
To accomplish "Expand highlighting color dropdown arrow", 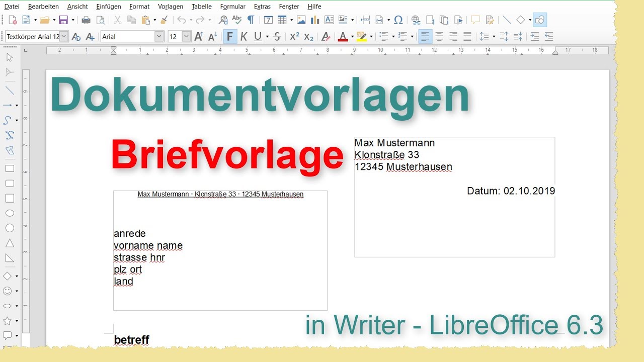I will click(371, 37).
